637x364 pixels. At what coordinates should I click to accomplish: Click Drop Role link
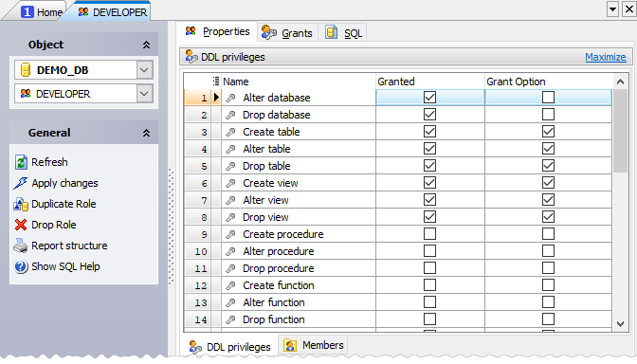pos(54,225)
